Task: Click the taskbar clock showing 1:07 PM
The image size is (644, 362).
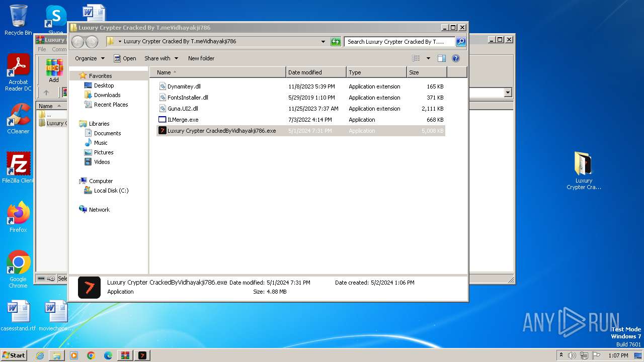Action: tap(618, 355)
